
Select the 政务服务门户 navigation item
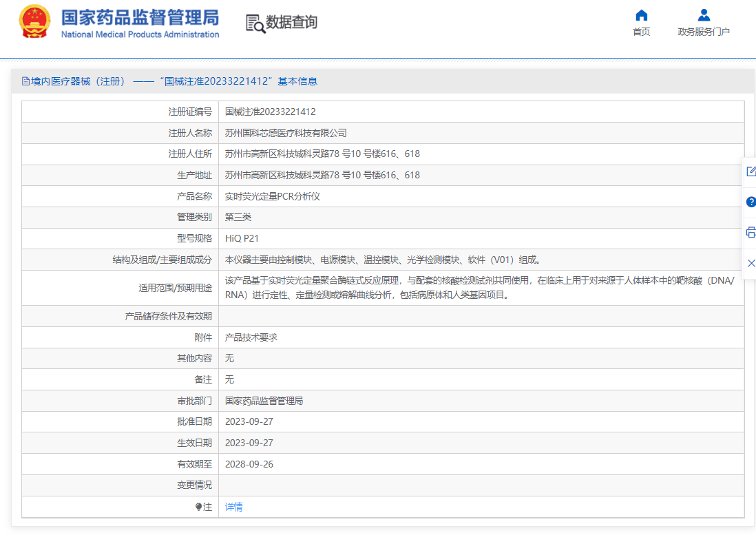pyautogui.click(x=704, y=31)
